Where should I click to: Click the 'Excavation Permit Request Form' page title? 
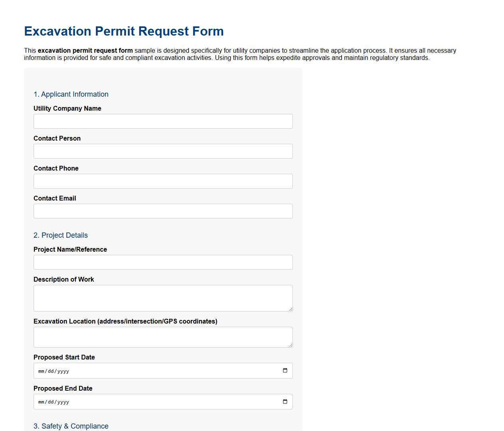click(x=124, y=31)
